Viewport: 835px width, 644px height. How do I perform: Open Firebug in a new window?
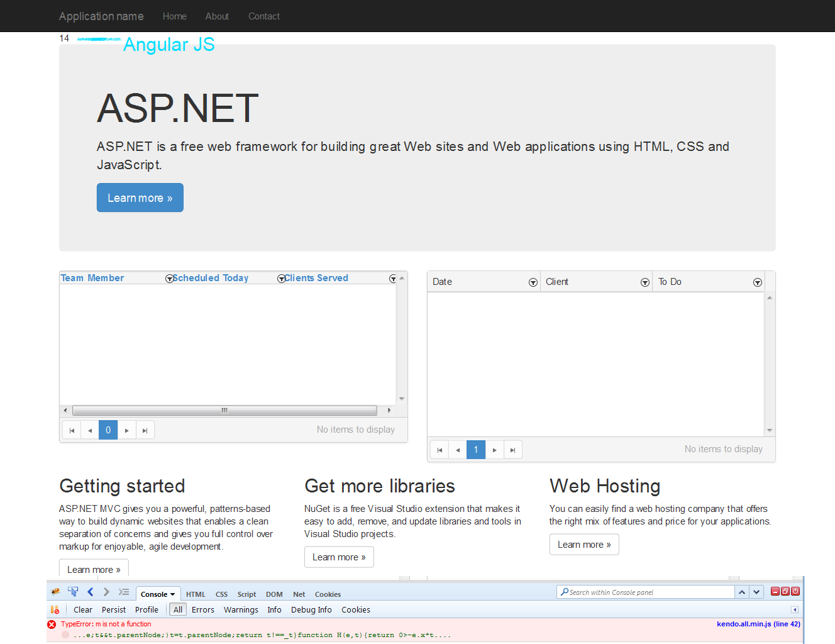coord(785,591)
